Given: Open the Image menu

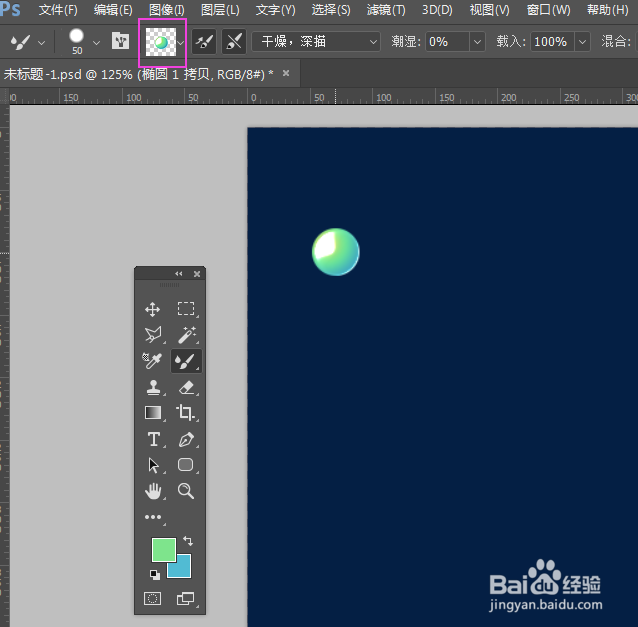Looking at the screenshot, I should coord(166,10).
